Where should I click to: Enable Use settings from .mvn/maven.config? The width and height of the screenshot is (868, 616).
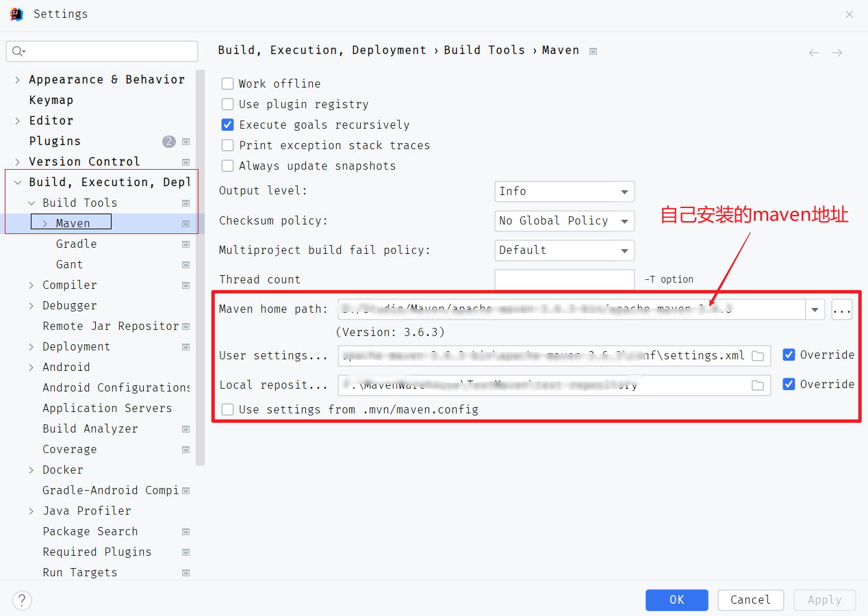pos(227,409)
